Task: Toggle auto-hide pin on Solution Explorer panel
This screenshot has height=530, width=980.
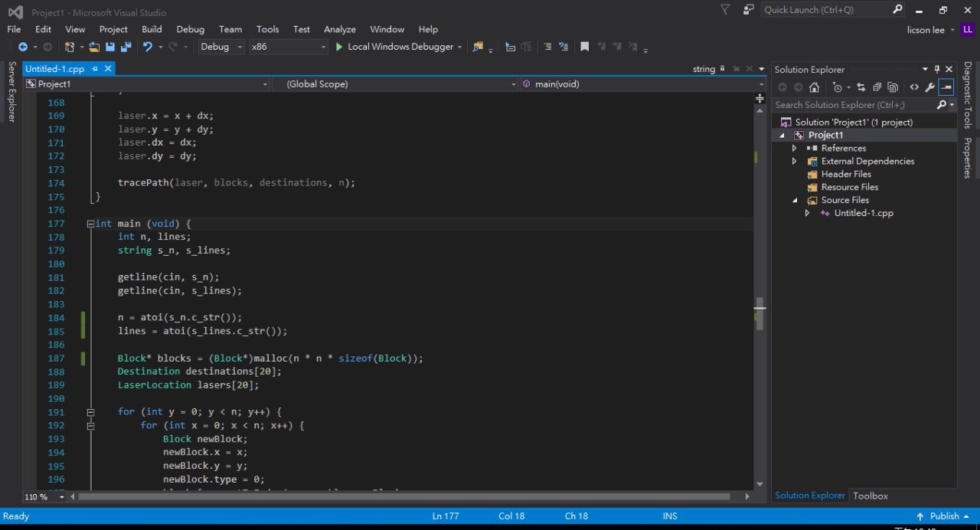Action: pyautogui.click(x=936, y=69)
